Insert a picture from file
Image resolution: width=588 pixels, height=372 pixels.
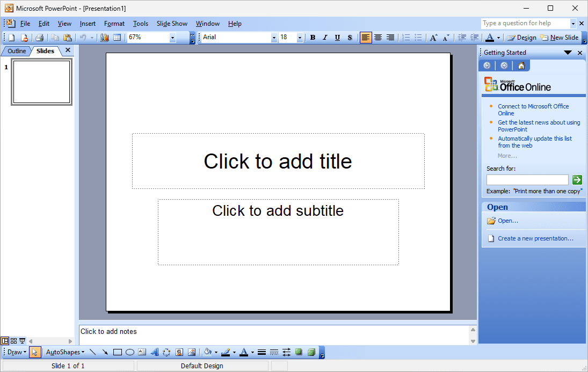pos(192,352)
